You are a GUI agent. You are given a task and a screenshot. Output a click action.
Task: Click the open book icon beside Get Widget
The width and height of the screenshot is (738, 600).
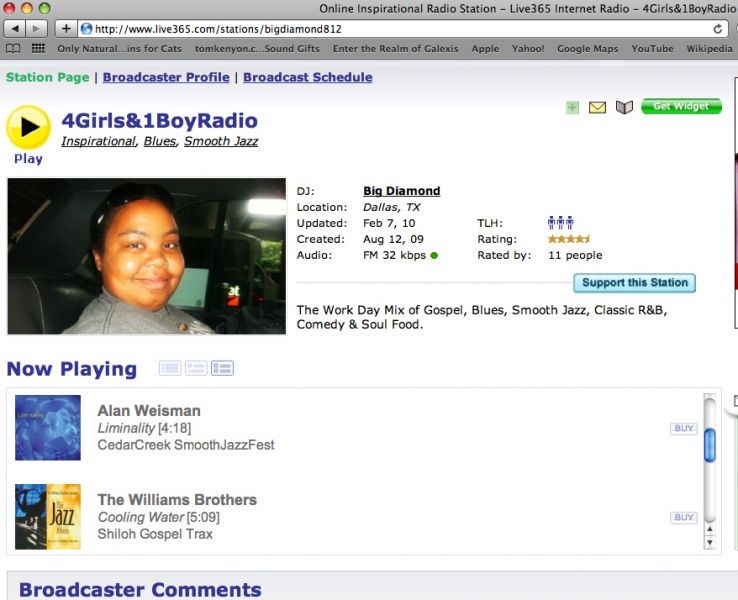(x=625, y=108)
